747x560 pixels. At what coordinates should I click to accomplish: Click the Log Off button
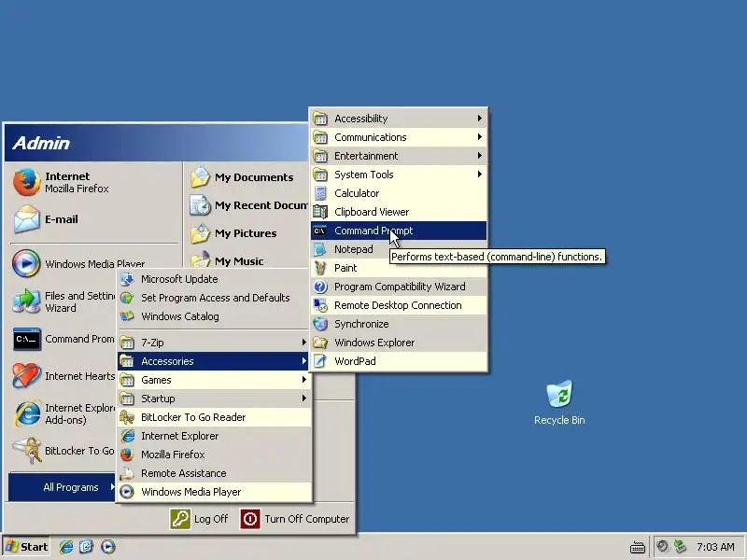click(199, 519)
